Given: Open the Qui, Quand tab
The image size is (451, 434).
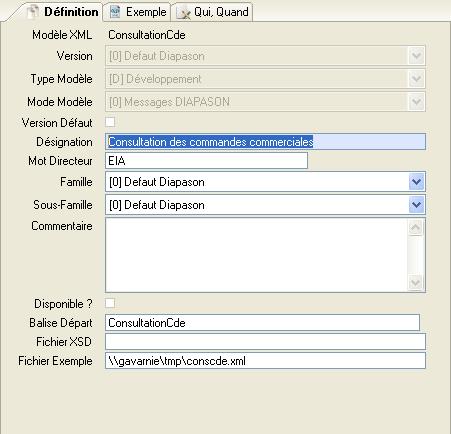Looking at the screenshot, I should 212,12.
